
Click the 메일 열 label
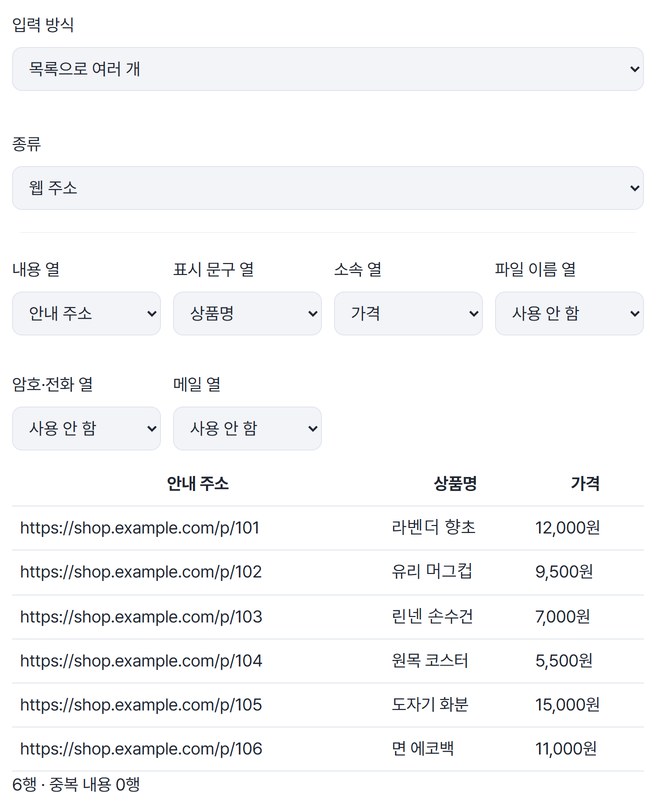click(x=197, y=384)
